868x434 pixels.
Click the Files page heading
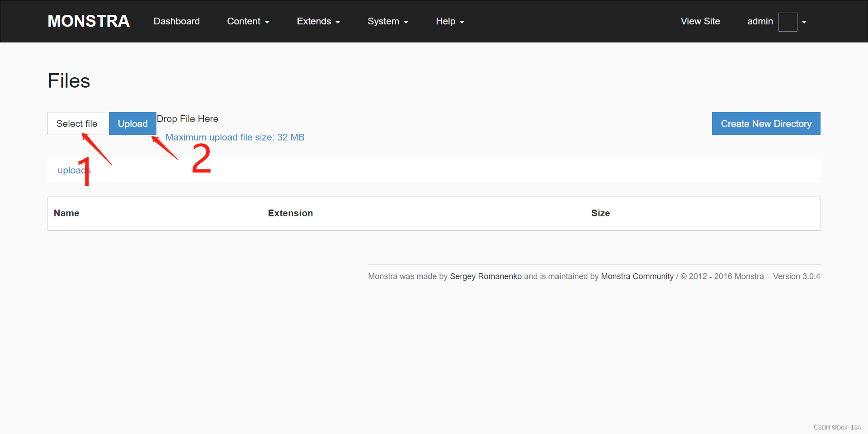coord(69,81)
